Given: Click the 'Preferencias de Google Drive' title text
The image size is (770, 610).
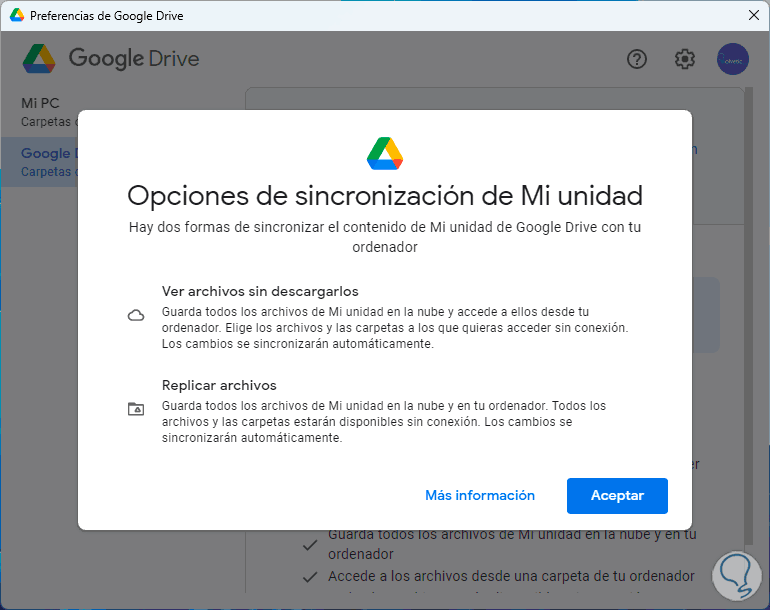Looking at the screenshot, I should pos(107,16).
